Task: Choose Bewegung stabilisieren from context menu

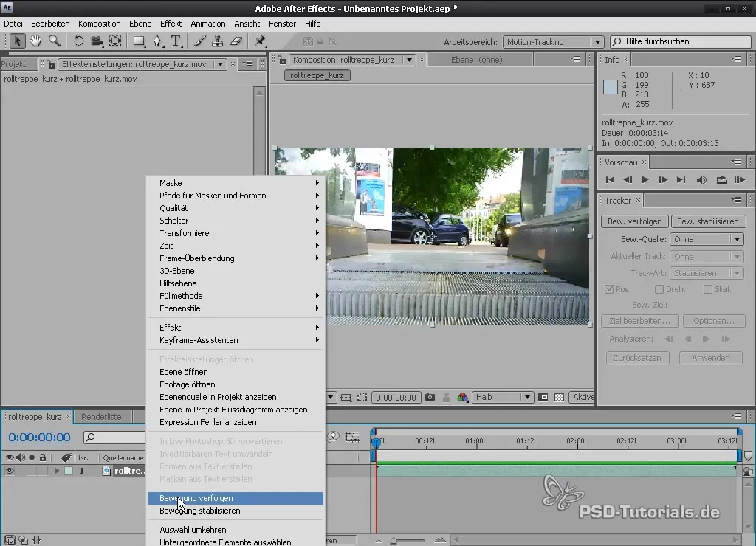Action: pyautogui.click(x=200, y=511)
